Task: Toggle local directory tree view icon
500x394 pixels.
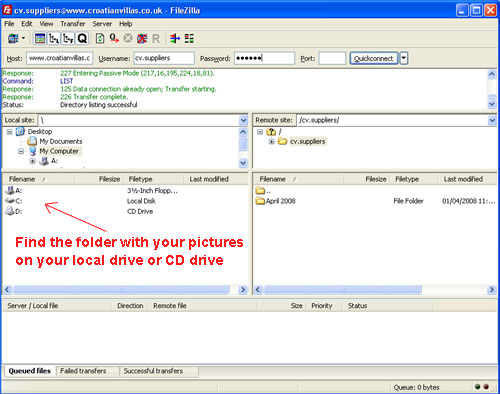Action: pos(54,39)
